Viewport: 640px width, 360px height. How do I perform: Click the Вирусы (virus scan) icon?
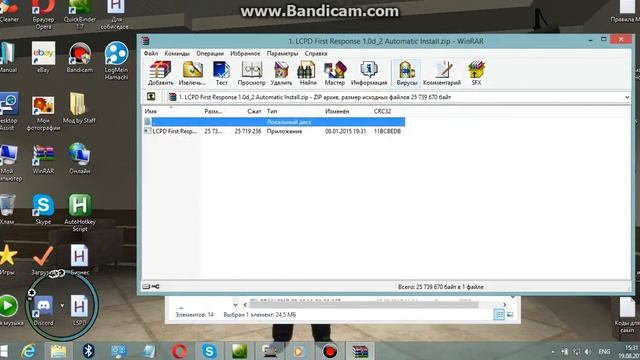pos(407,73)
